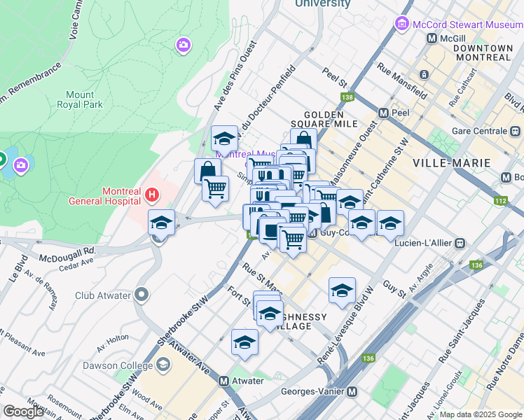Select the Atwater metro station icon
This screenshot has width=524, height=420.
coord(223,381)
